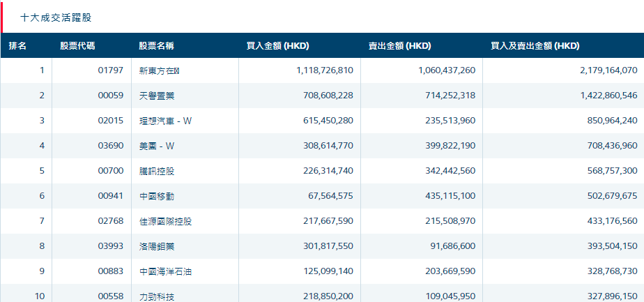Click total amount 502,679,675
Screen dimensions: 644x302
pos(613,196)
